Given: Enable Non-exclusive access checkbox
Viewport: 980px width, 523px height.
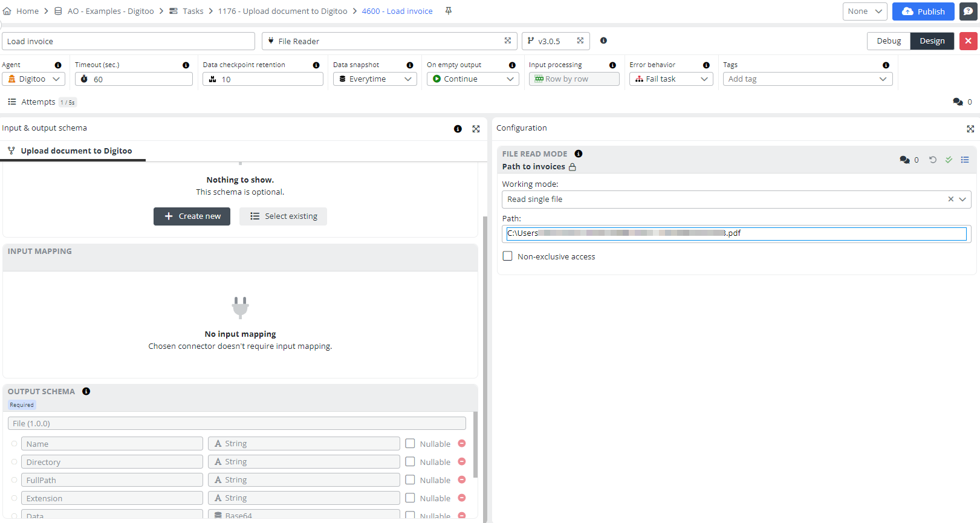Looking at the screenshot, I should (x=507, y=256).
